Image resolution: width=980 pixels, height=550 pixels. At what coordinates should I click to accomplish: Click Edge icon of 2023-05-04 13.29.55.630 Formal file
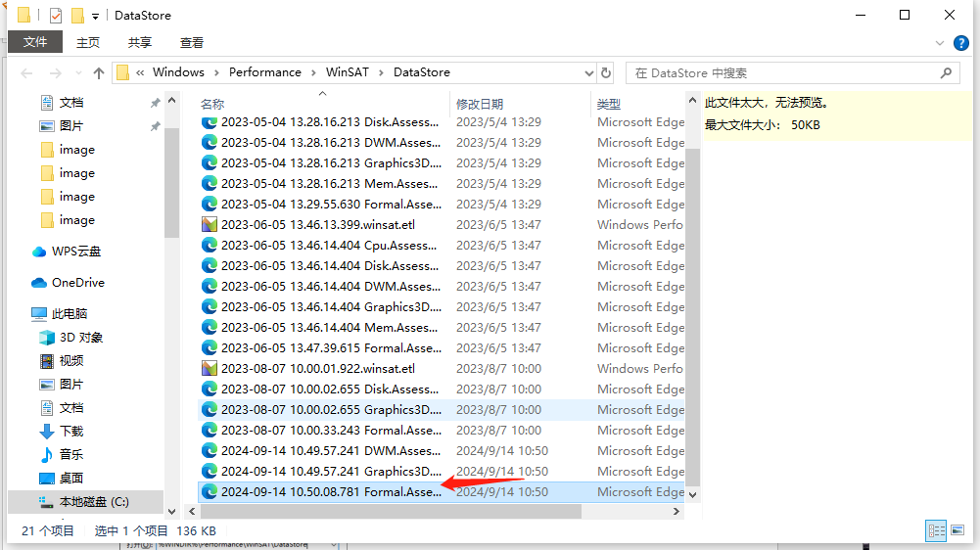[x=210, y=205]
